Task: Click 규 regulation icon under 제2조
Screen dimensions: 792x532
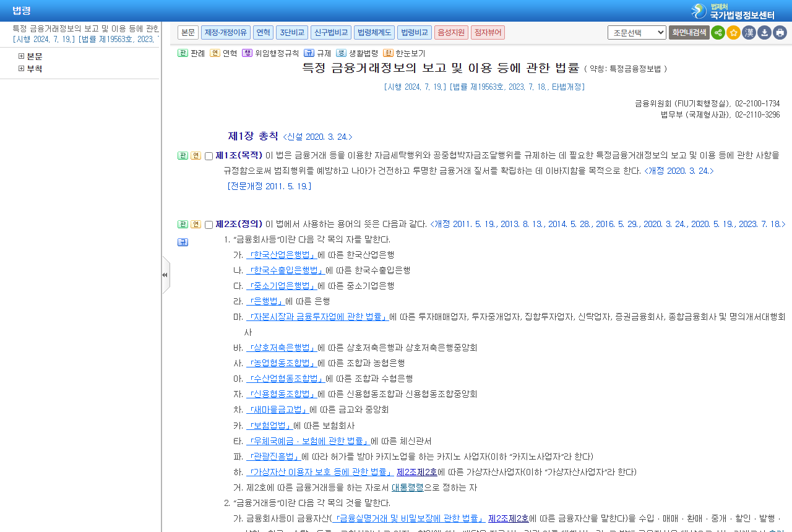Action: (x=183, y=242)
